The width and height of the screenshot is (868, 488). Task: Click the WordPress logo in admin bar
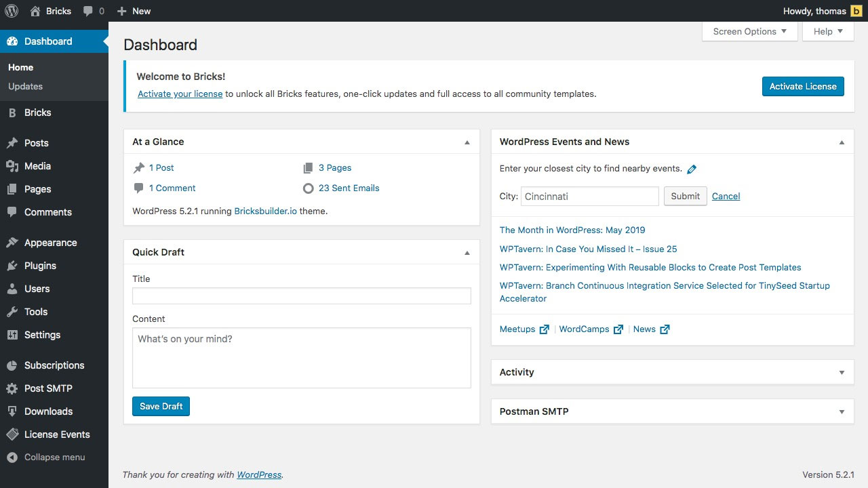12,11
